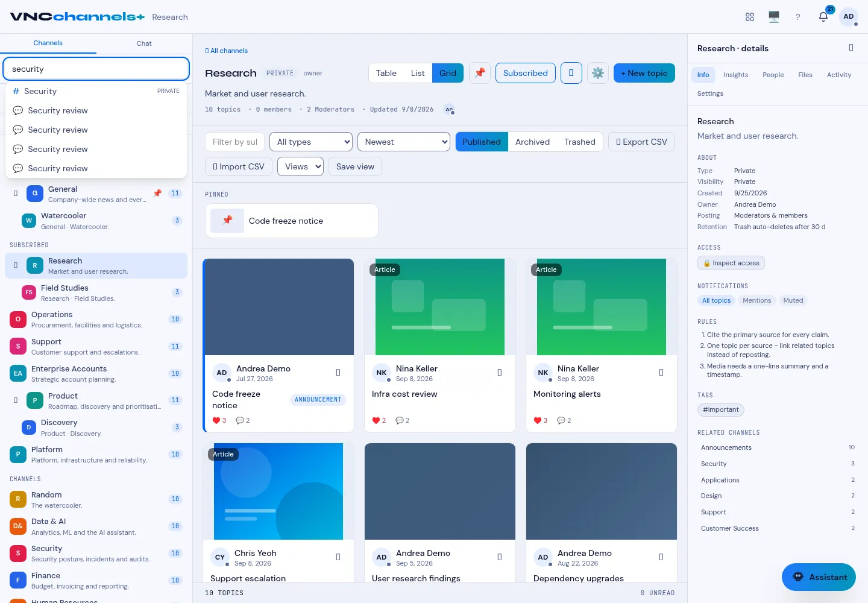Screen dimensions: 868x603
Task: Click the security search input field
Action: pos(96,69)
